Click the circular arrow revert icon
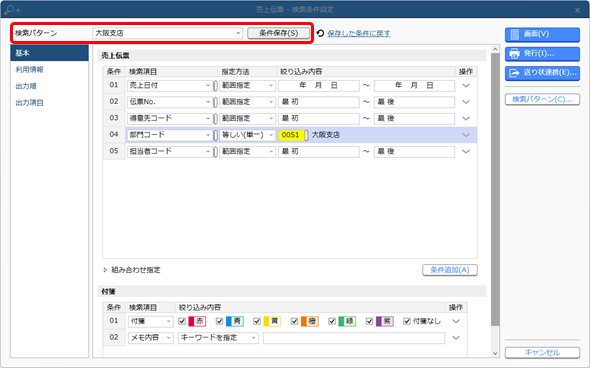 (x=320, y=33)
